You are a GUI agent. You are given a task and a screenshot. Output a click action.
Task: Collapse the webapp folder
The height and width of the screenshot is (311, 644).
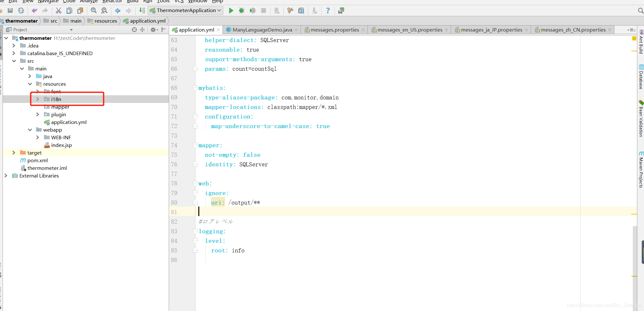click(30, 130)
